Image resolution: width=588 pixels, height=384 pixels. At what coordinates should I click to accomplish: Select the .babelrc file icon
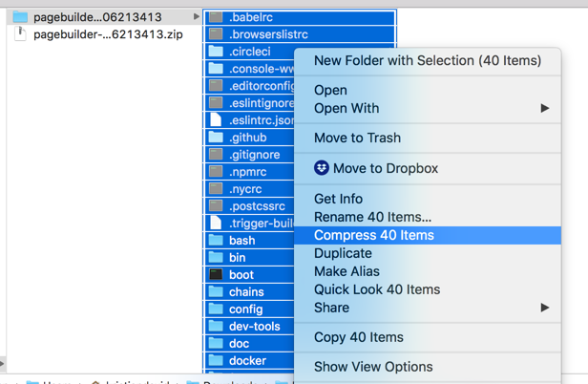[x=216, y=17]
